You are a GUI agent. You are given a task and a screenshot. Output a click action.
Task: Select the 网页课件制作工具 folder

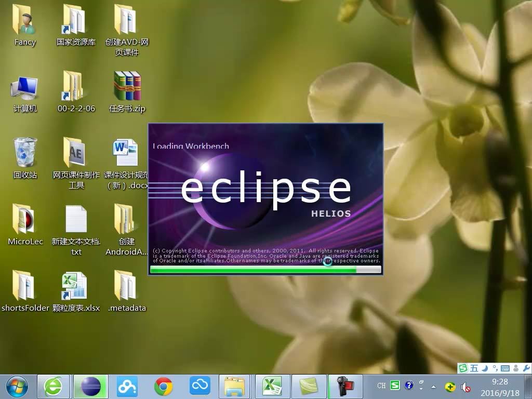pos(76,164)
